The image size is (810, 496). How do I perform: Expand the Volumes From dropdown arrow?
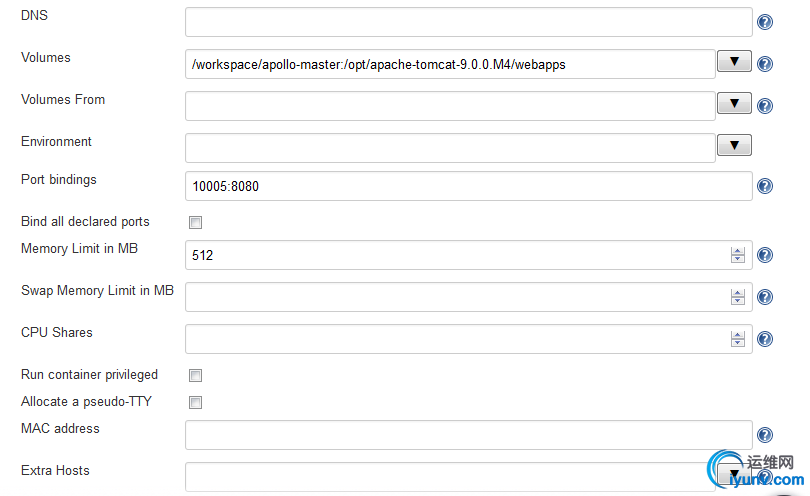tap(734, 103)
